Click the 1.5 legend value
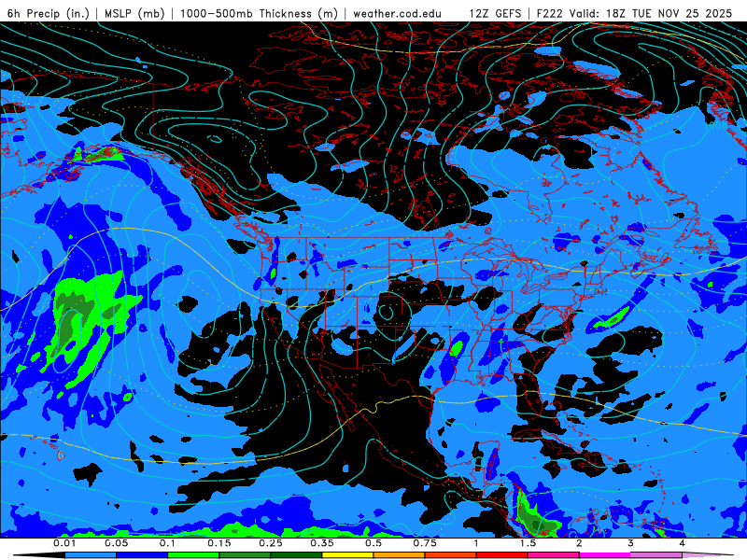 coord(528,543)
